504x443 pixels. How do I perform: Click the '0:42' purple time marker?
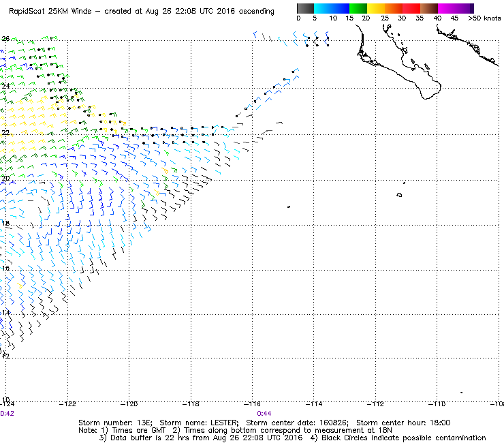coord(7,414)
